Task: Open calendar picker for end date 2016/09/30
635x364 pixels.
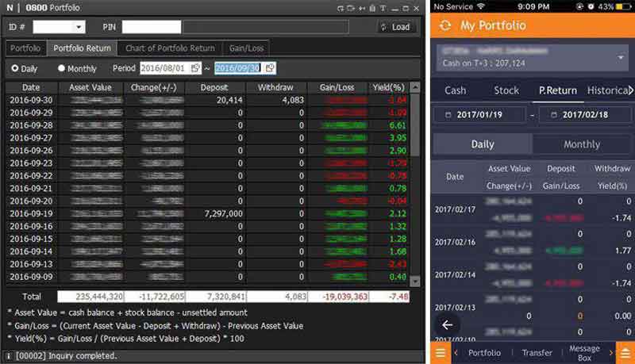Action: [270, 68]
